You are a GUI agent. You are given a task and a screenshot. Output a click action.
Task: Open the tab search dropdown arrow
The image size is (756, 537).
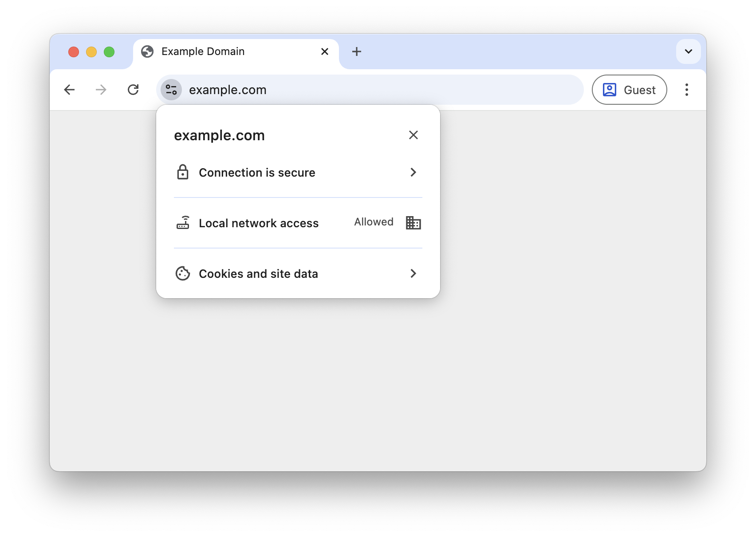(688, 51)
